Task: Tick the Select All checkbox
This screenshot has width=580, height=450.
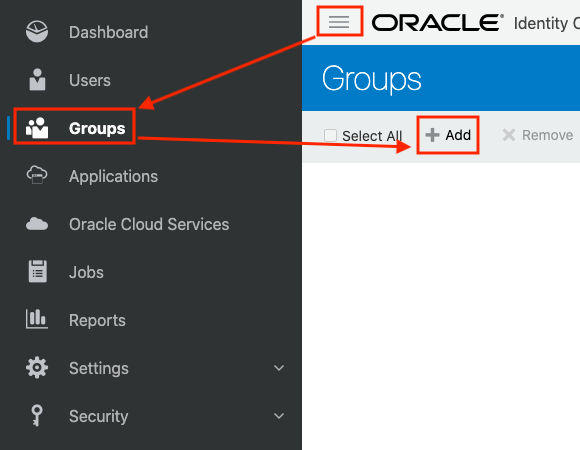Action: click(330, 135)
